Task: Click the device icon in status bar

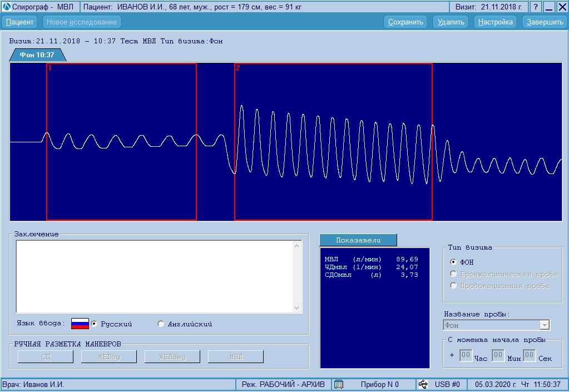Action: (x=339, y=384)
